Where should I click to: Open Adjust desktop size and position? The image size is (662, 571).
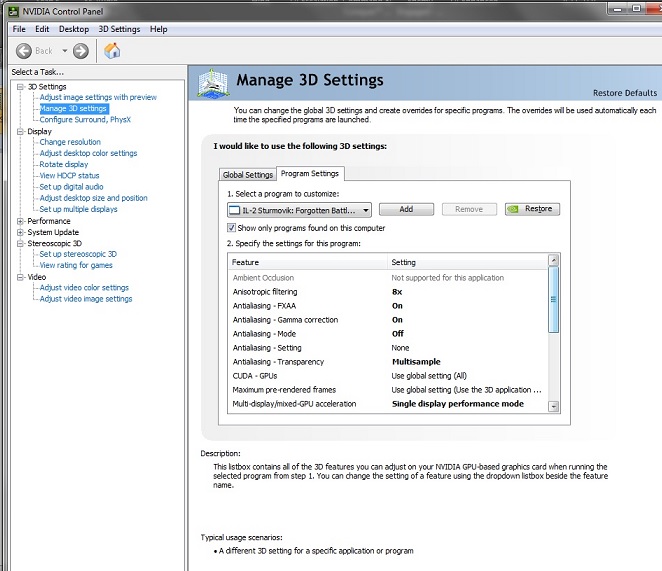(x=93, y=198)
